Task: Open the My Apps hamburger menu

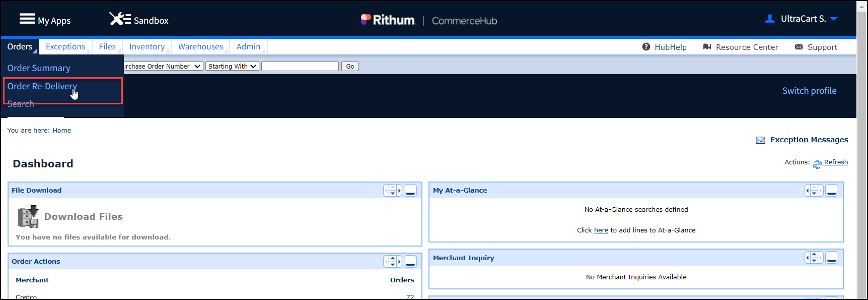Action: pos(27,19)
